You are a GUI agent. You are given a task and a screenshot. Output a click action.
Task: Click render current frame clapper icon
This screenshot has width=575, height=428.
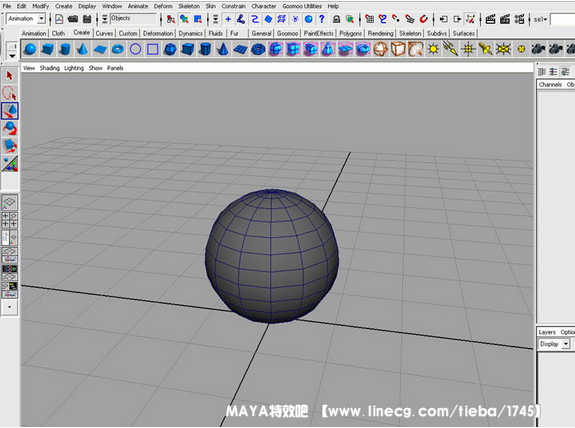click(491, 19)
